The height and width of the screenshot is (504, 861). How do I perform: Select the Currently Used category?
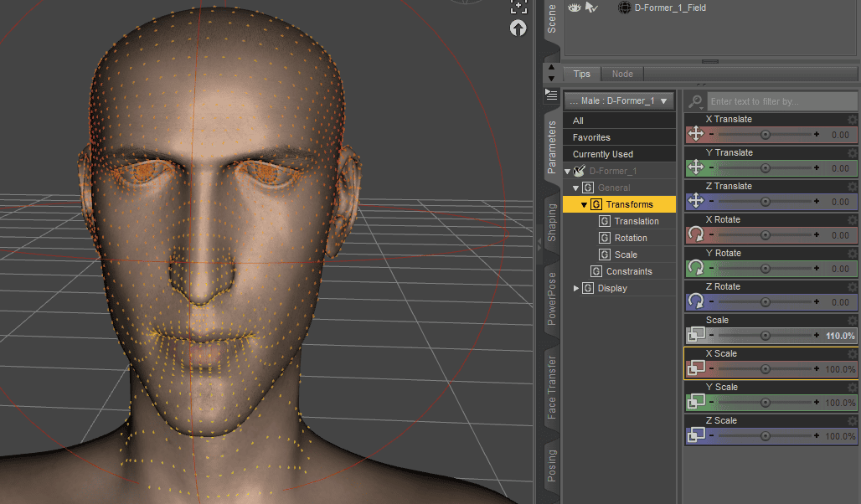(618, 153)
